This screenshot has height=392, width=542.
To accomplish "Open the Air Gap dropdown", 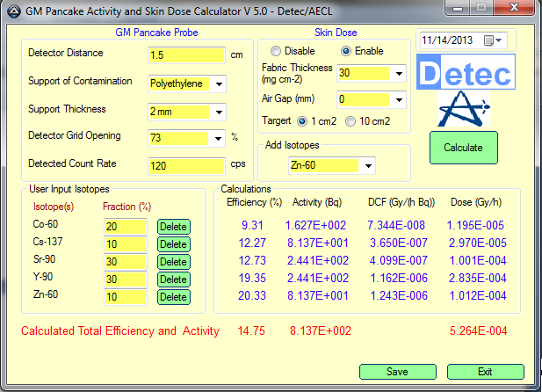I will click(399, 100).
